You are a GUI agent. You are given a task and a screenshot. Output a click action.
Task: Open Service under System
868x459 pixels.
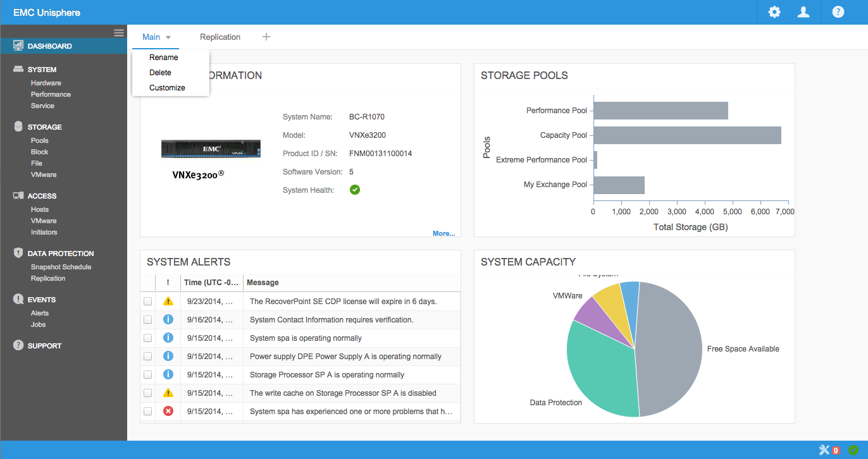[x=42, y=106]
